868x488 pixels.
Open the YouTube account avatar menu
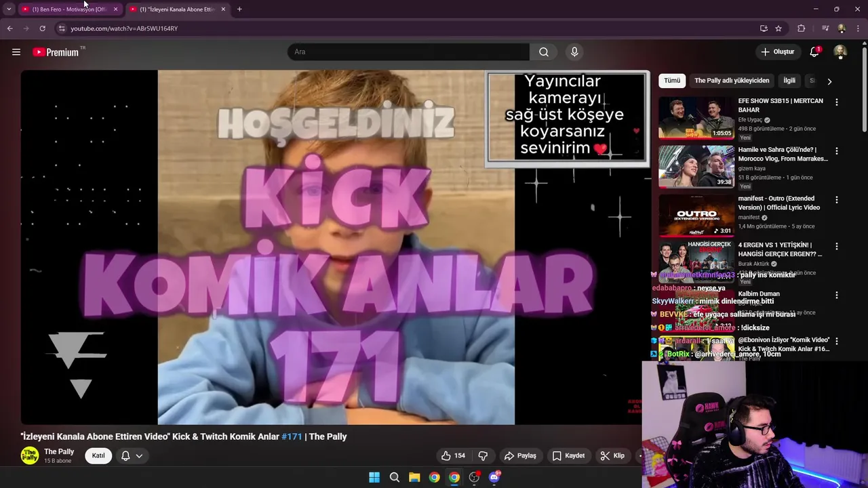(x=840, y=52)
